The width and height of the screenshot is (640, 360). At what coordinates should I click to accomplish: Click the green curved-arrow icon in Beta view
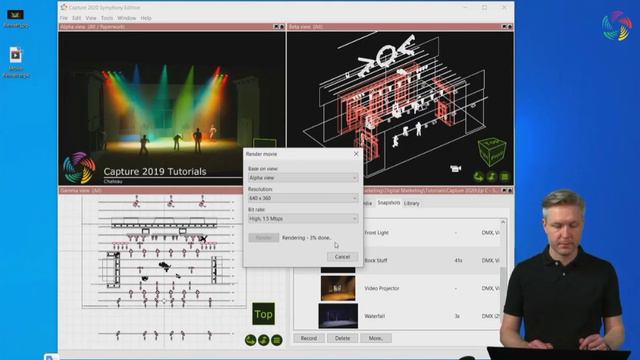click(x=478, y=177)
